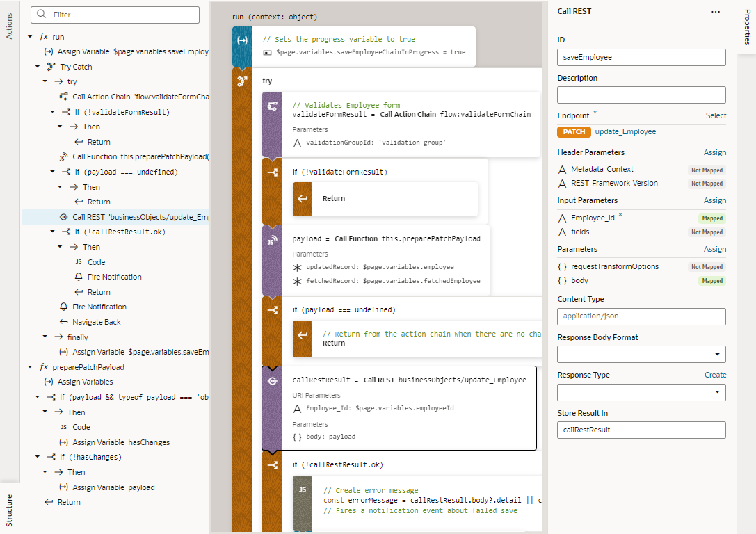Open the Response Body Format dropdown
Image resolution: width=756 pixels, height=534 pixels.
717,354
